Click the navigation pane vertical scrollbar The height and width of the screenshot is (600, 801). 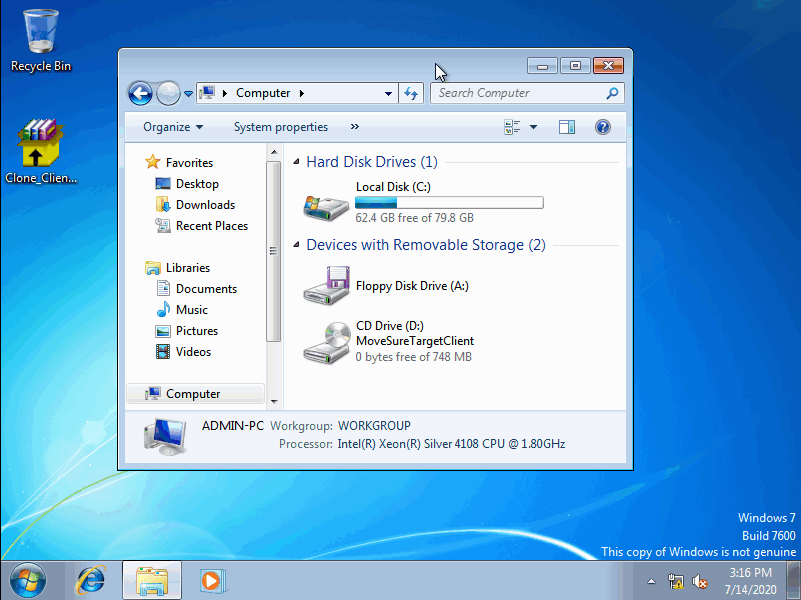click(x=273, y=250)
